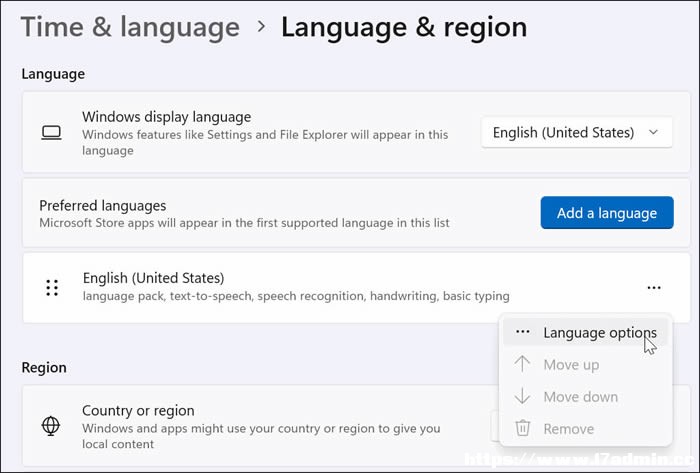Click the up arrow icon next to Move up
700x473 pixels.
point(522,364)
